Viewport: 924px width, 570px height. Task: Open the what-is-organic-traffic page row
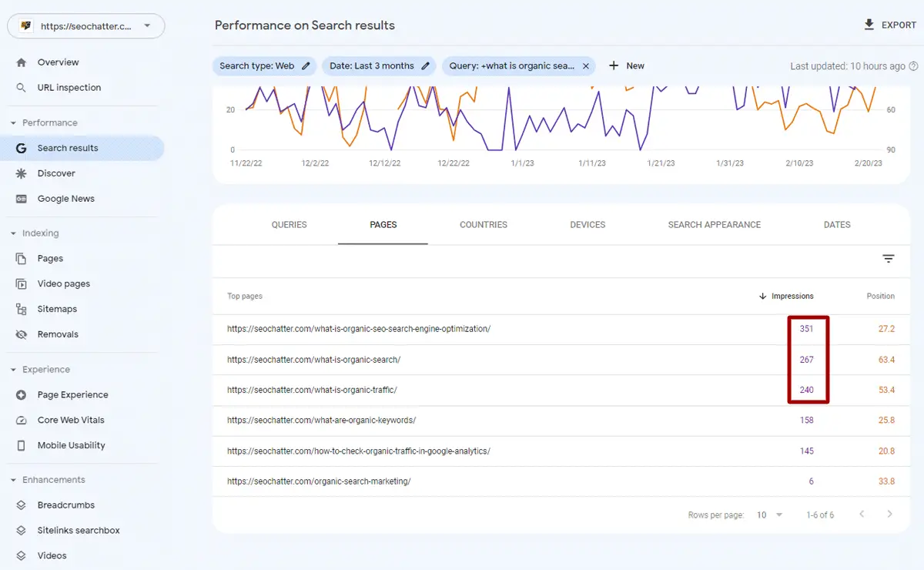pos(561,391)
